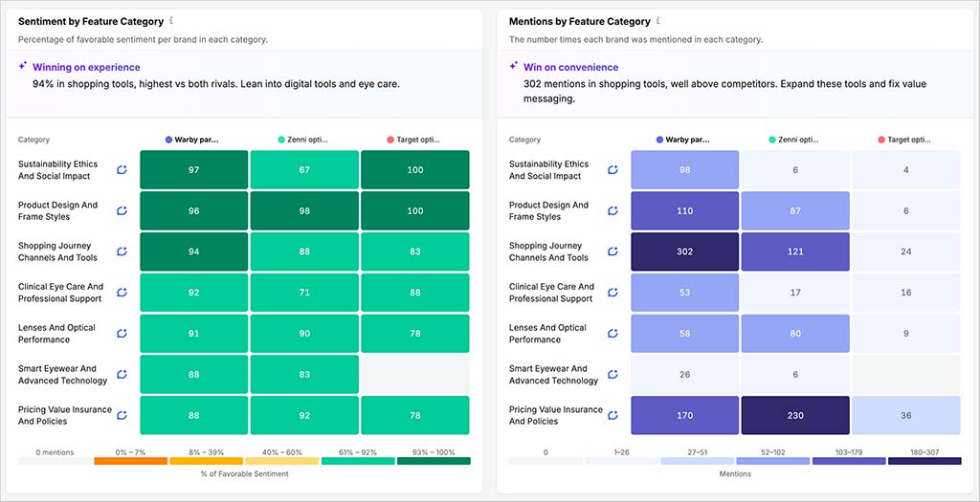Click mentions cell showing 36
Viewport: 980px width, 502px height.
[x=906, y=415]
